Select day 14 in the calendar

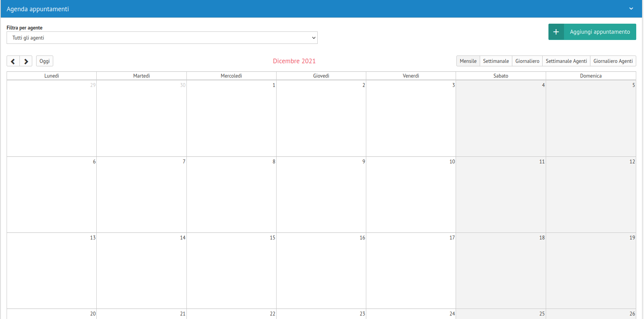tap(141, 270)
